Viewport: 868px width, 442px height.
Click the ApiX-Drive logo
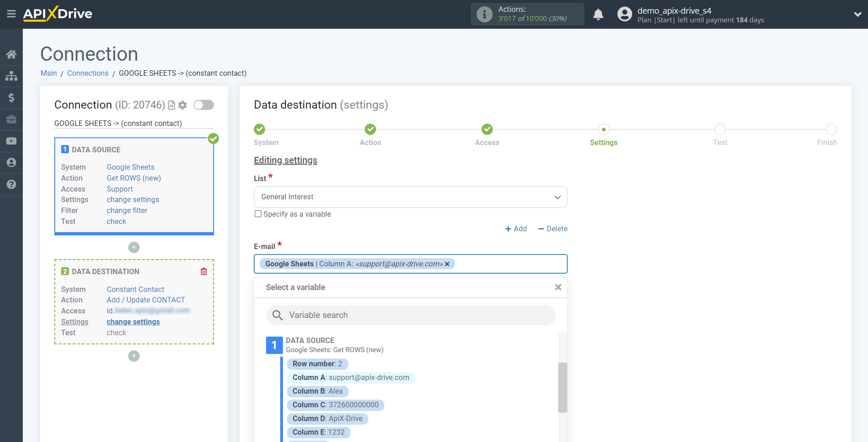click(x=58, y=14)
